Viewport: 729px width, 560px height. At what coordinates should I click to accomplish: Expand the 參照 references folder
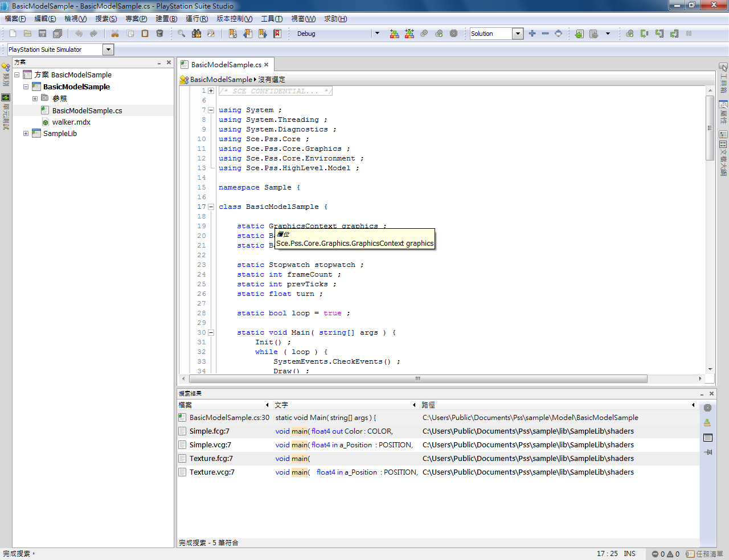(35, 98)
